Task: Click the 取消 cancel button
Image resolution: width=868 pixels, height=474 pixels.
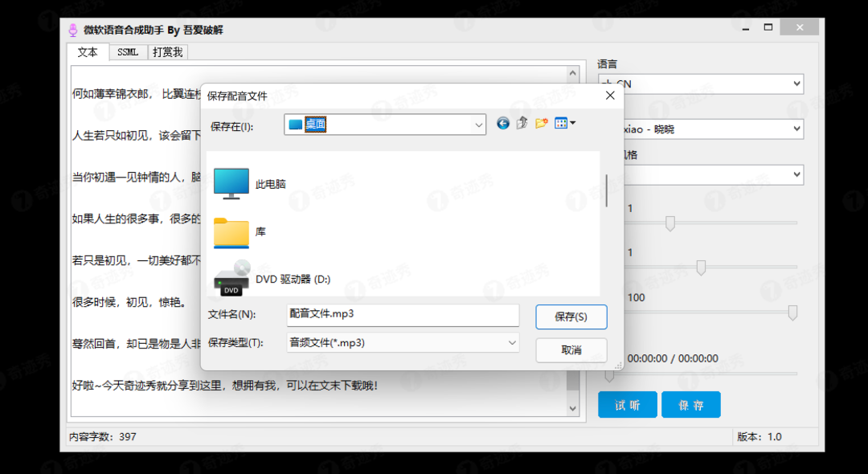Action: tap(571, 350)
